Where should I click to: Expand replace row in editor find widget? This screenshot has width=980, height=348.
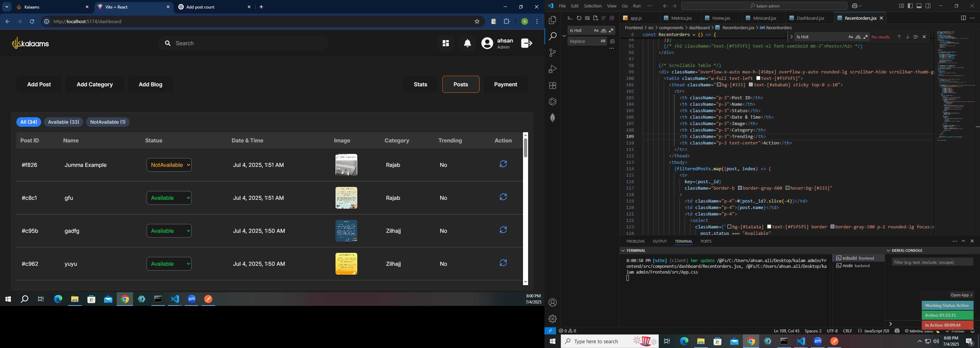791,37
